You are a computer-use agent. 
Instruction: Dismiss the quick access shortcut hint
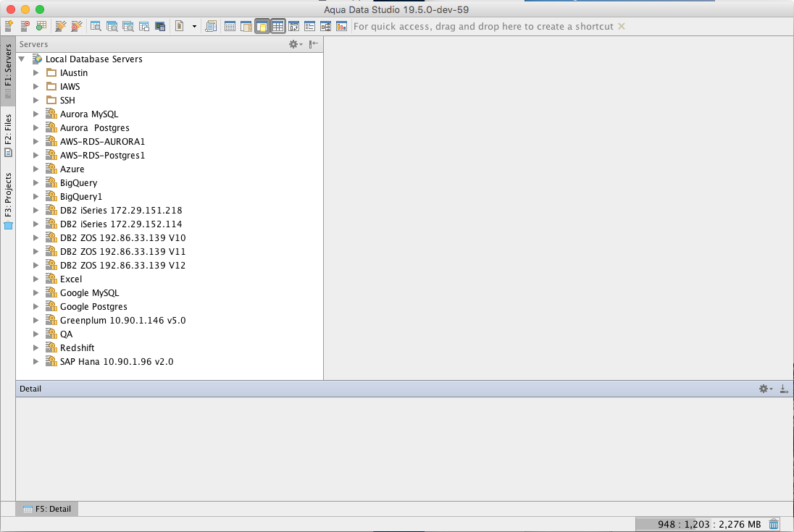622,26
